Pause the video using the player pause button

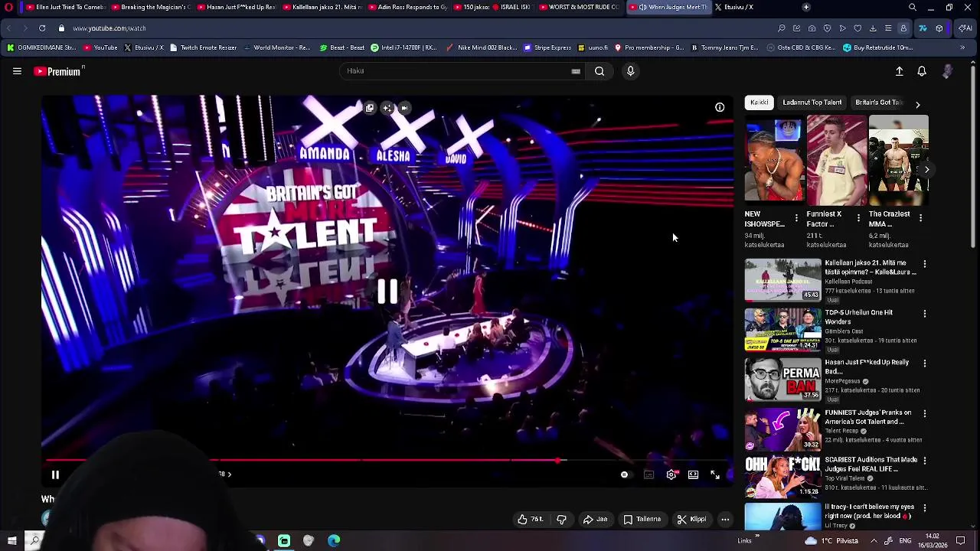[x=55, y=474]
